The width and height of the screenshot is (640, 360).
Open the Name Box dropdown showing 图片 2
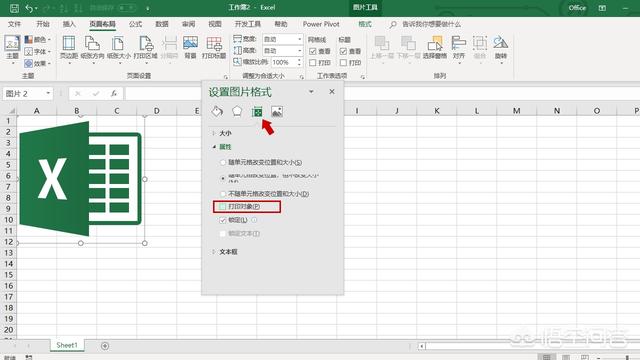pos(48,93)
